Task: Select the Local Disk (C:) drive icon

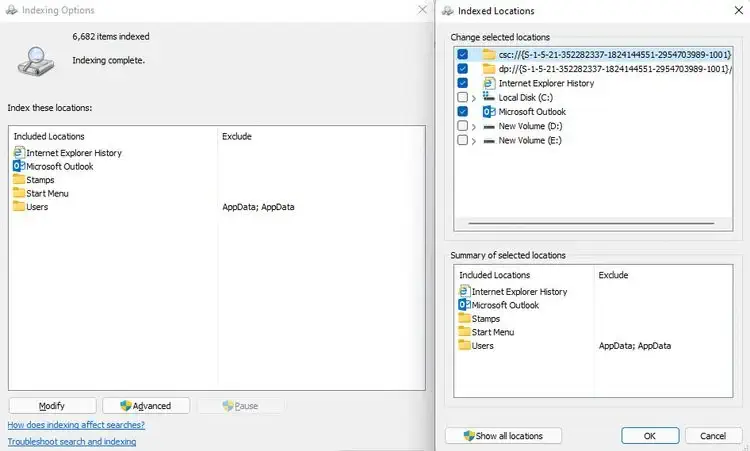Action: coord(488,97)
